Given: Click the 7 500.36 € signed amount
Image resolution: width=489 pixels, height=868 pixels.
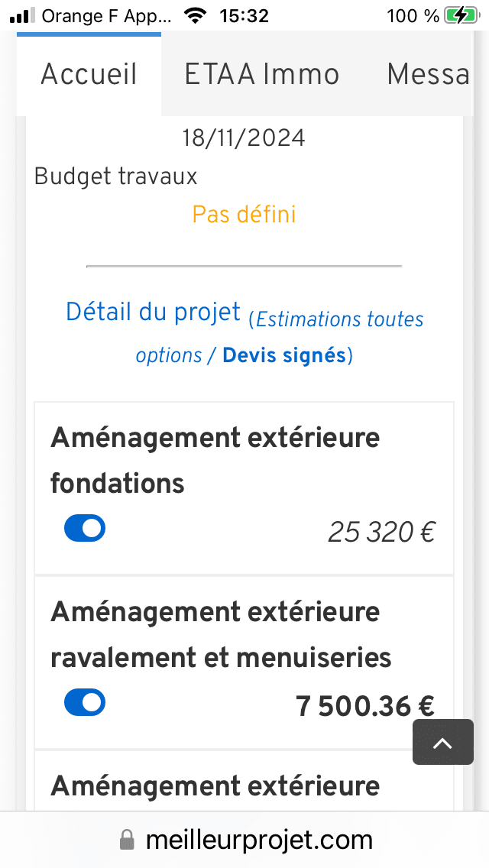Looking at the screenshot, I should tap(365, 707).
